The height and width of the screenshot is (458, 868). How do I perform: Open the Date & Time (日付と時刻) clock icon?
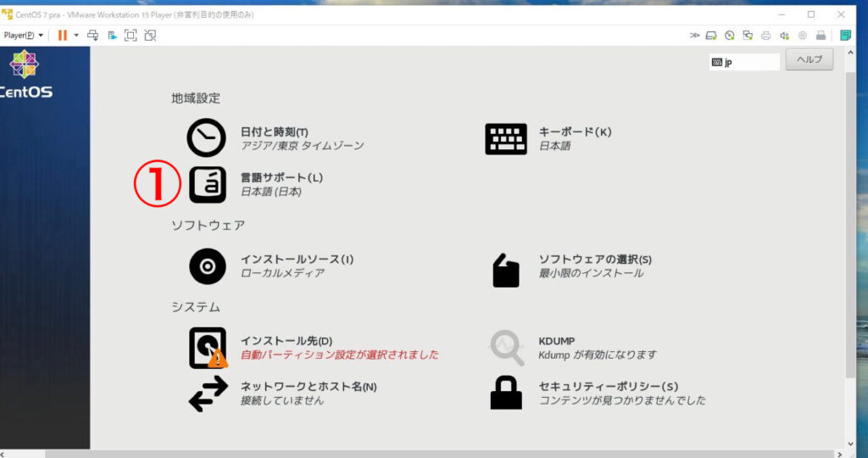coord(206,137)
